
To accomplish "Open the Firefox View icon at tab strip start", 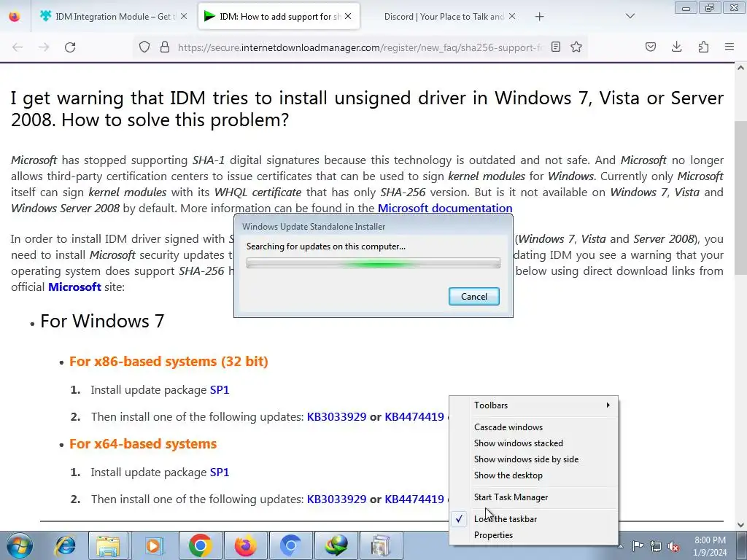I will pos(15,16).
